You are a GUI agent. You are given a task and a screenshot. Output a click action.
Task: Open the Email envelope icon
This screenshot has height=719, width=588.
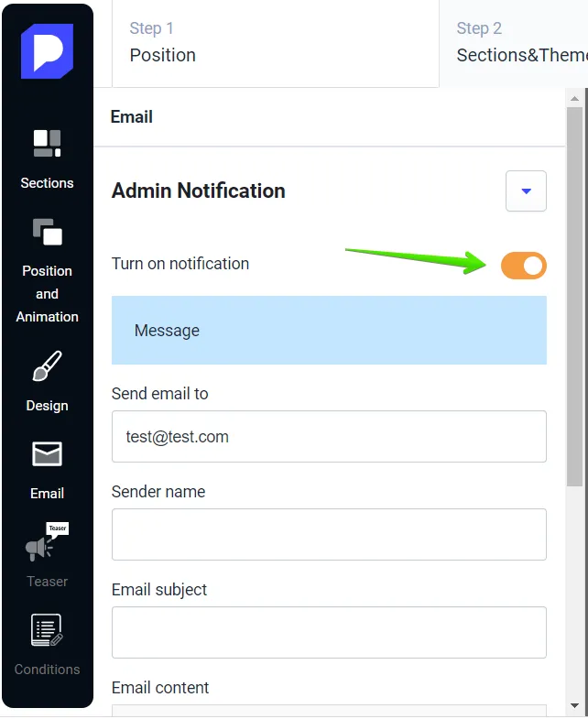48,454
